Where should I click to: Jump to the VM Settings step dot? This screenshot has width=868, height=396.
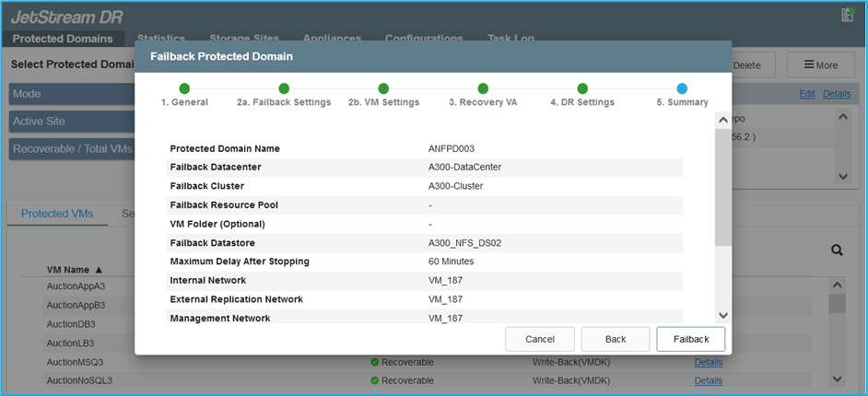pyautogui.click(x=383, y=88)
